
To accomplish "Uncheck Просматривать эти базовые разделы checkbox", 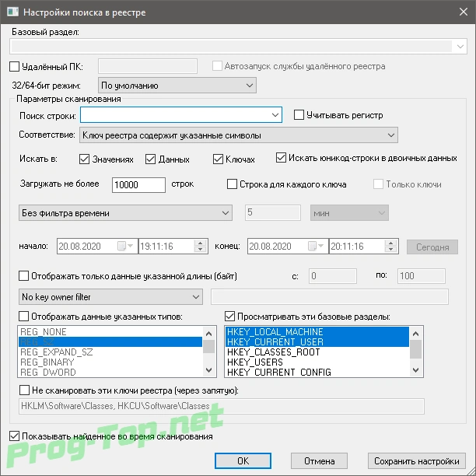I will [x=229, y=317].
